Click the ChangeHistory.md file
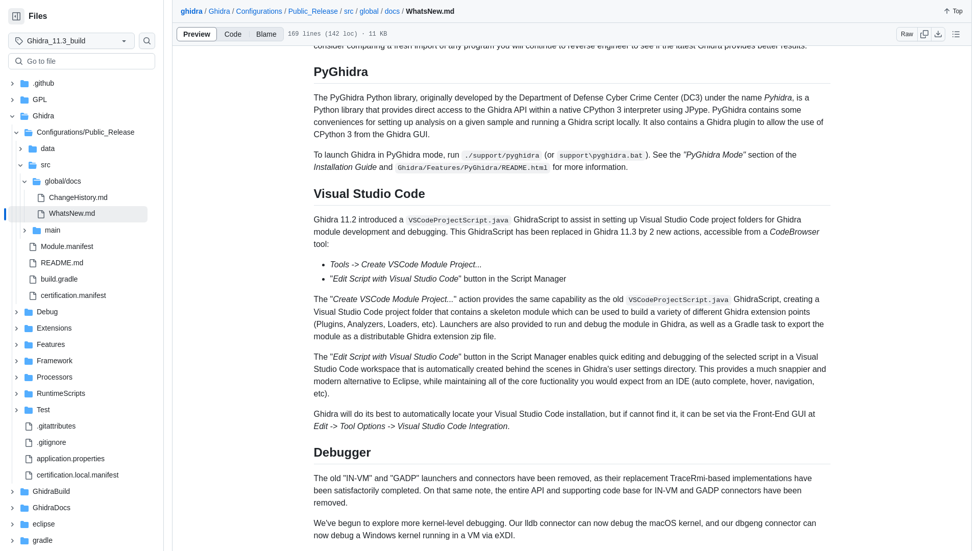This screenshot has height=551, width=980. tap(78, 197)
